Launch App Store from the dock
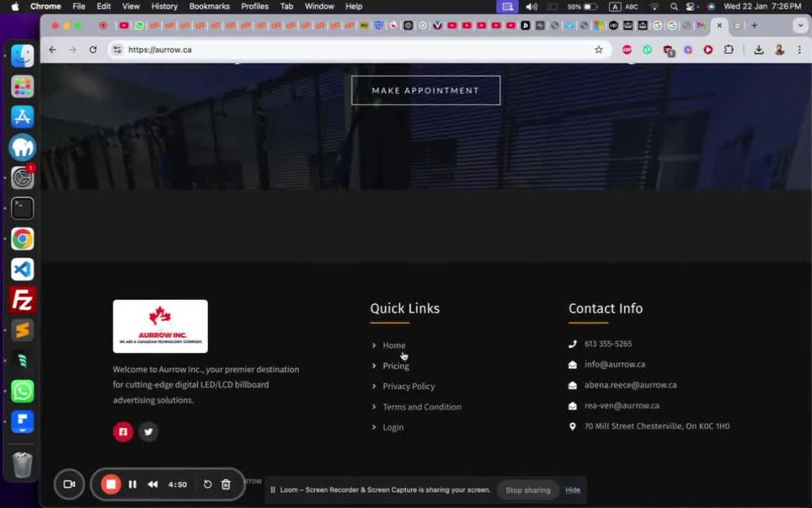Image resolution: width=812 pixels, height=508 pixels. 22,117
